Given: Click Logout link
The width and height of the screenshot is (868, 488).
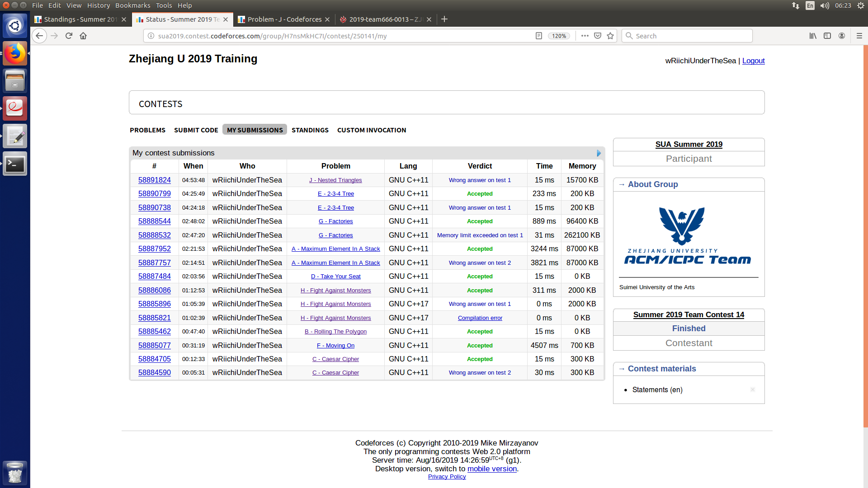Looking at the screenshot, I should tap(753, 61).
